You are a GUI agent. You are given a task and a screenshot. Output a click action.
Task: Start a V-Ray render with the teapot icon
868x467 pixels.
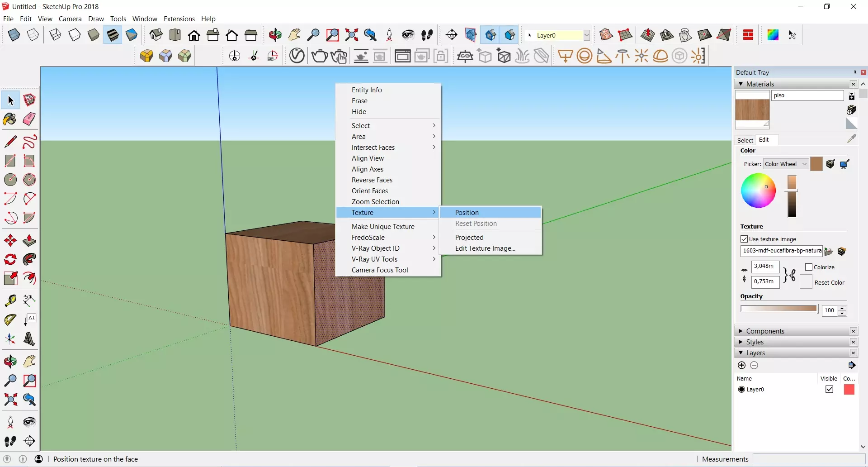tap(320, 56)
